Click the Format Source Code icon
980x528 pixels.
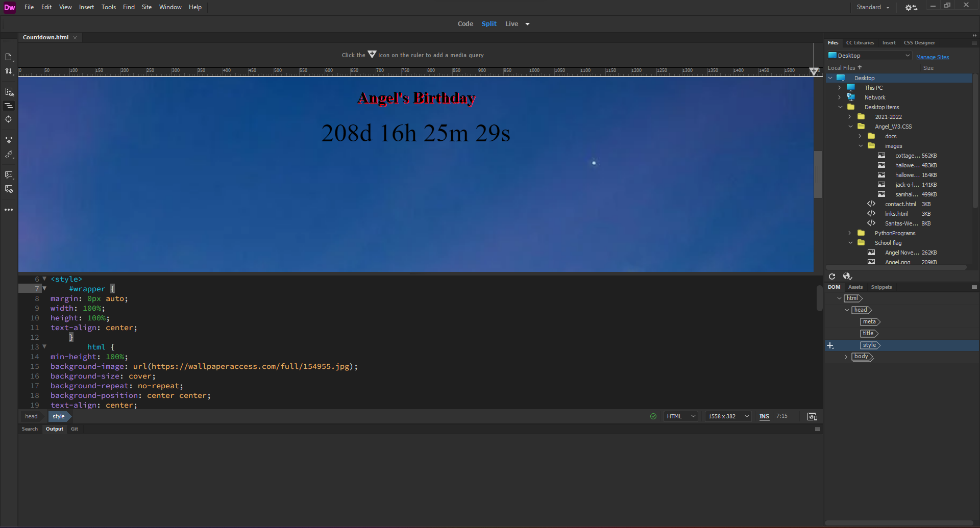(9, 155)
